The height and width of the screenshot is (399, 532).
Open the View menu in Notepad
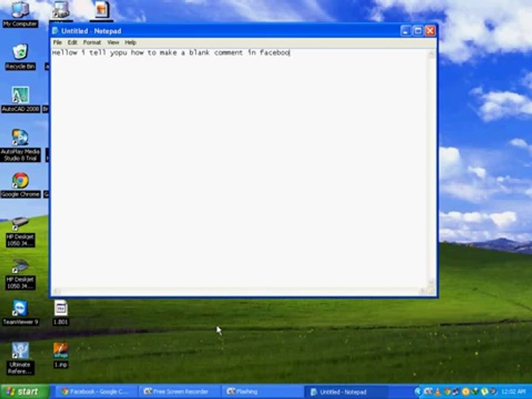tap(113, 43)
